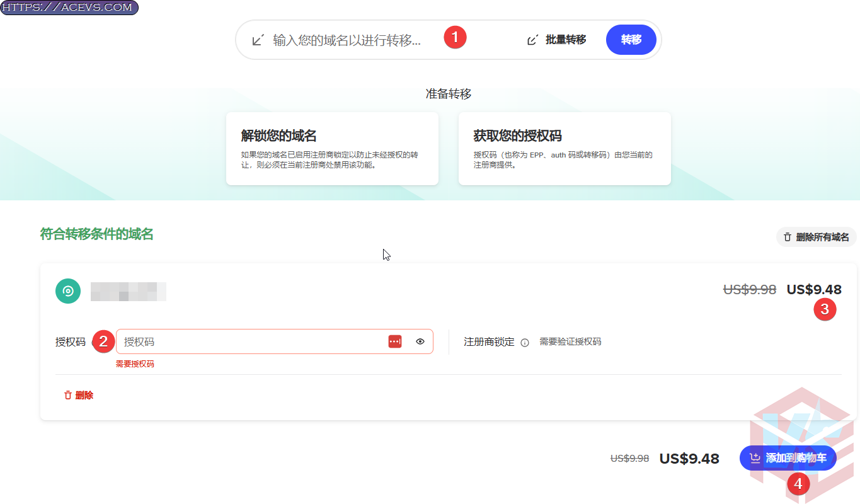
Task: Focus the 授权码 authorization code field
Action: pos(275,341)
